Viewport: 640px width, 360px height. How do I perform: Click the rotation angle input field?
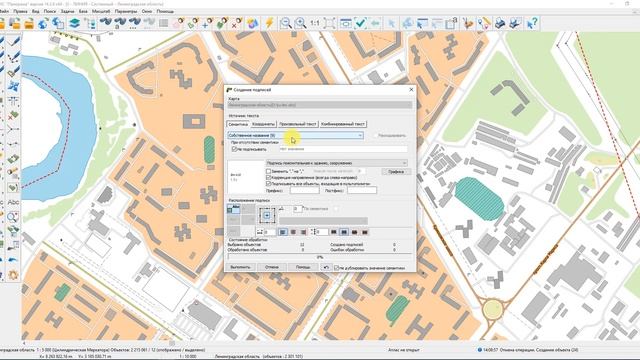(298, 209)
